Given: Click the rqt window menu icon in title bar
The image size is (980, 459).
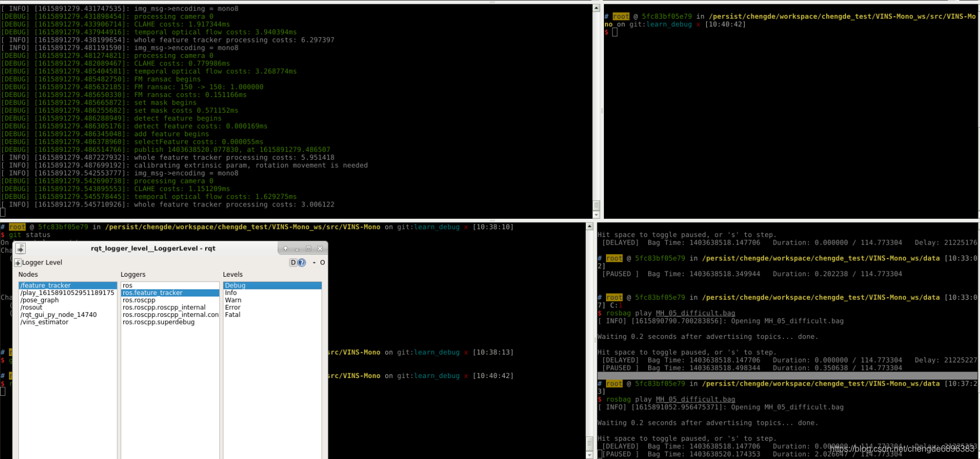Looking at the screenshot, I should (x=20, y=248).
